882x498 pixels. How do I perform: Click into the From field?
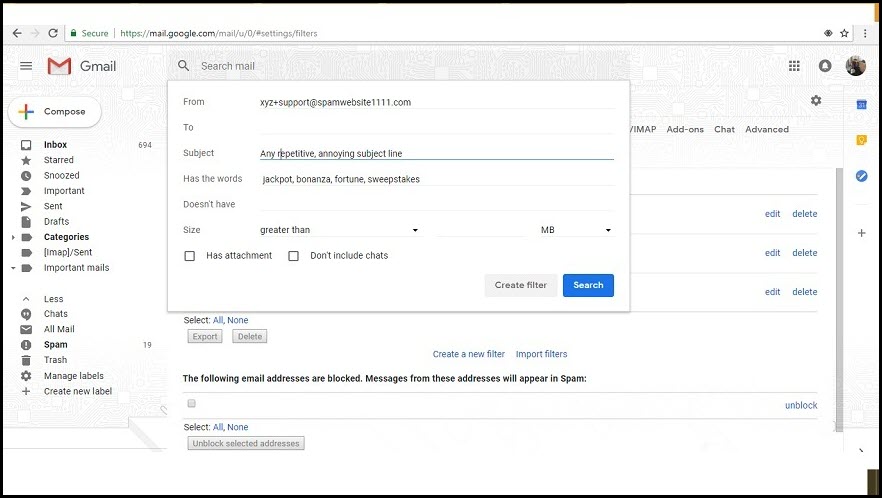click(x=436, y=102)
